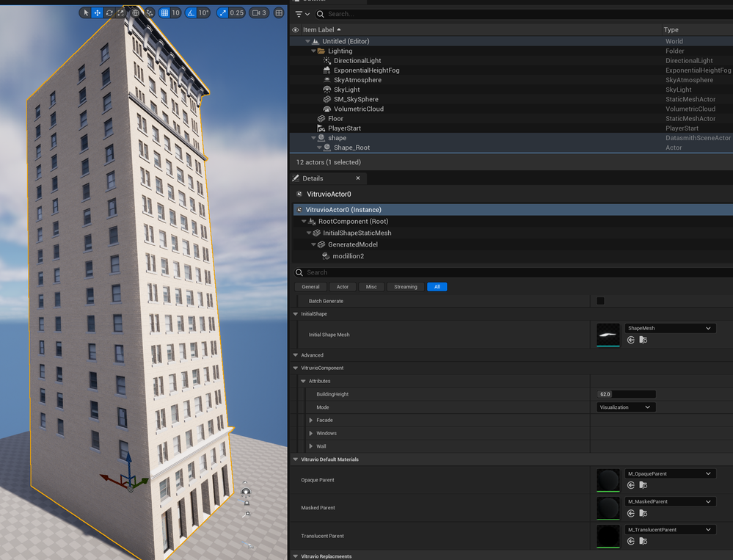Toggle rotation angle snapping
Viewport: 733px width, 560px height.
(191, 12)
